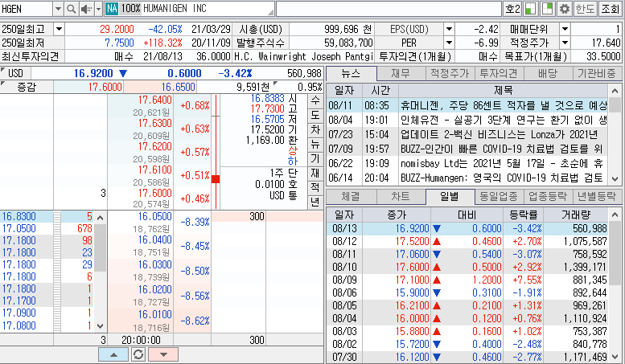Viewport: 625px width, 364px height.
Task: Open the 년별등락 tab
Action: coord(597,196)
